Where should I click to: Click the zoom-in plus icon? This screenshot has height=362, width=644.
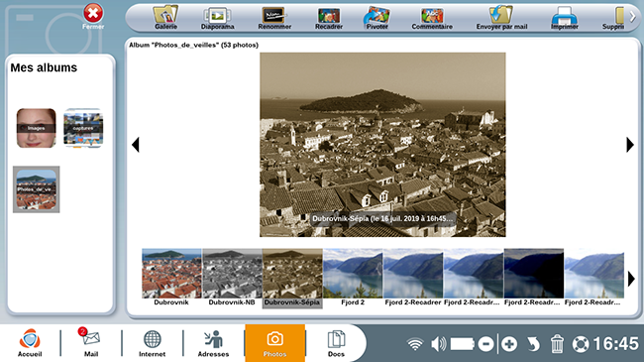pos(509,344)
